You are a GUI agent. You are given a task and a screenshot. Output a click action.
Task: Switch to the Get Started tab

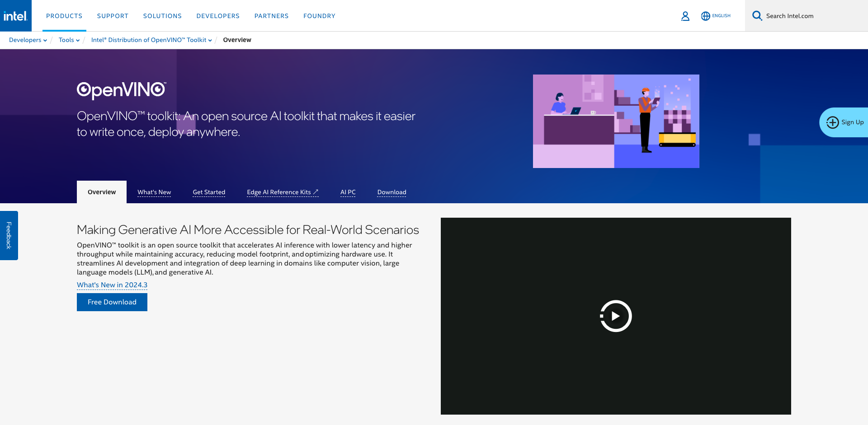click(x=209, y=192)
